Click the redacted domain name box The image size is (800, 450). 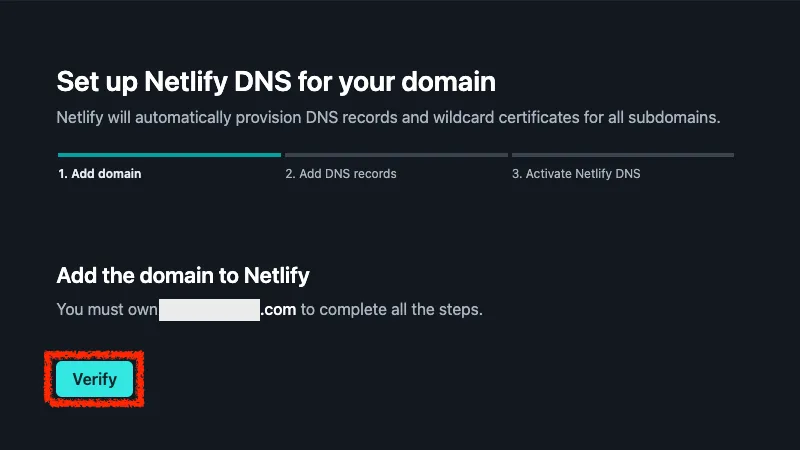[x=210, y=309]
